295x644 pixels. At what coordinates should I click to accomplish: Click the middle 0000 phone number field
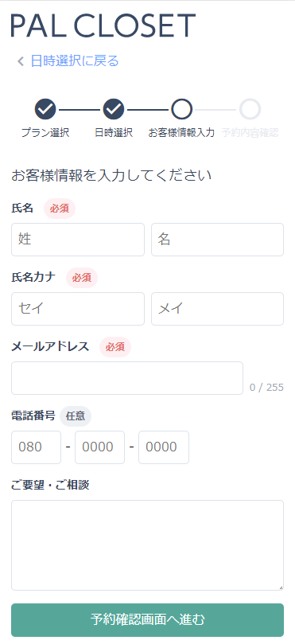[99, 447]
